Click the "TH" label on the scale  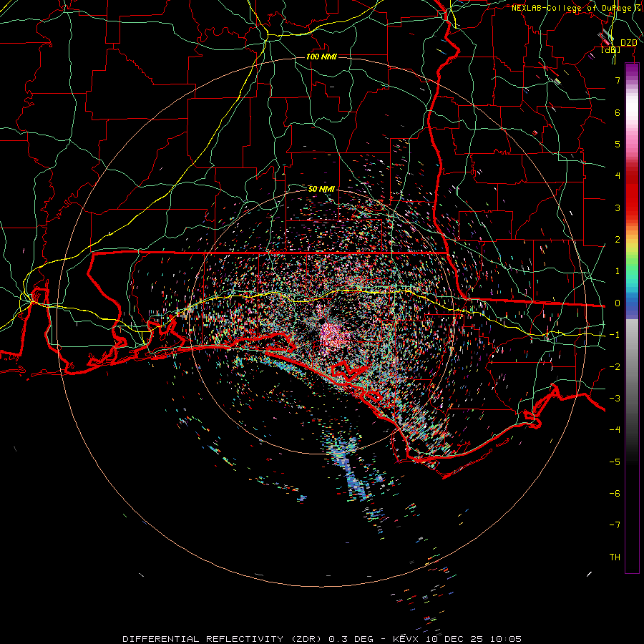615,557
